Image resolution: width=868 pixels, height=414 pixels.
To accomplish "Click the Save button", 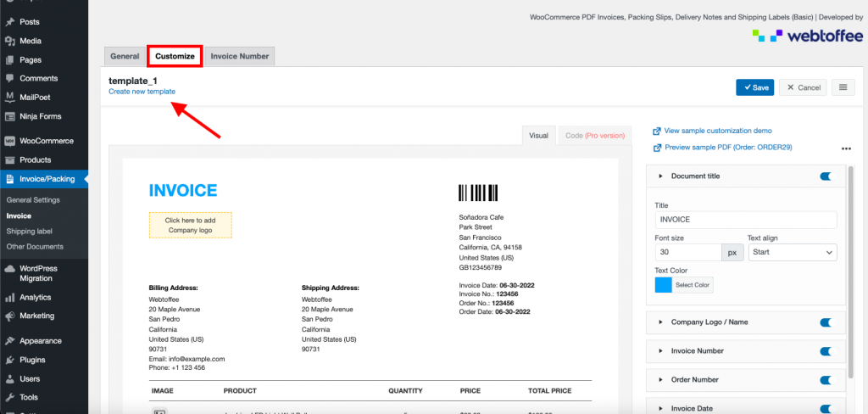I will (x=754, y=87).
